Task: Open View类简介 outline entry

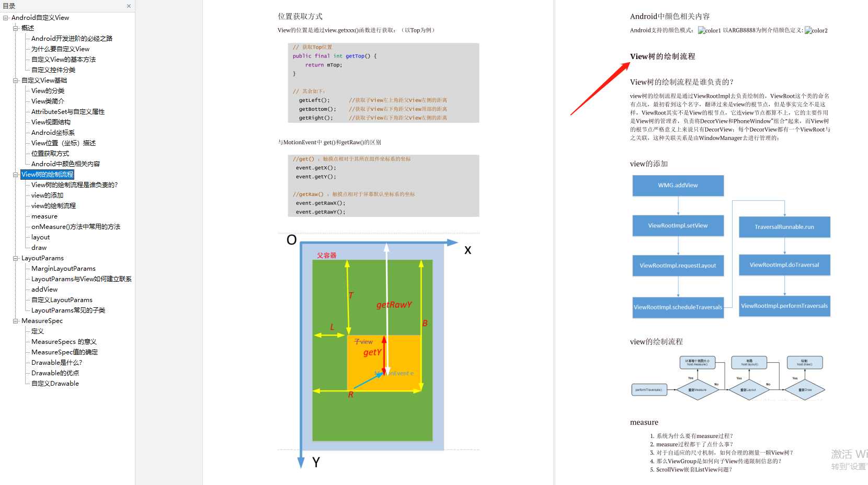Action: point(48,101)
